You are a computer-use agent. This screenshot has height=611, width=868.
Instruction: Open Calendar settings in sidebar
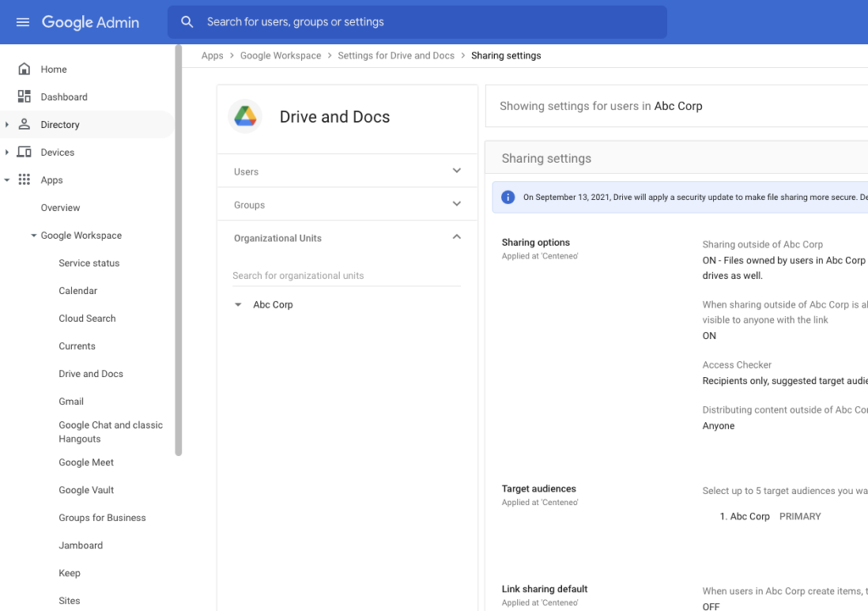coord(78,291)
